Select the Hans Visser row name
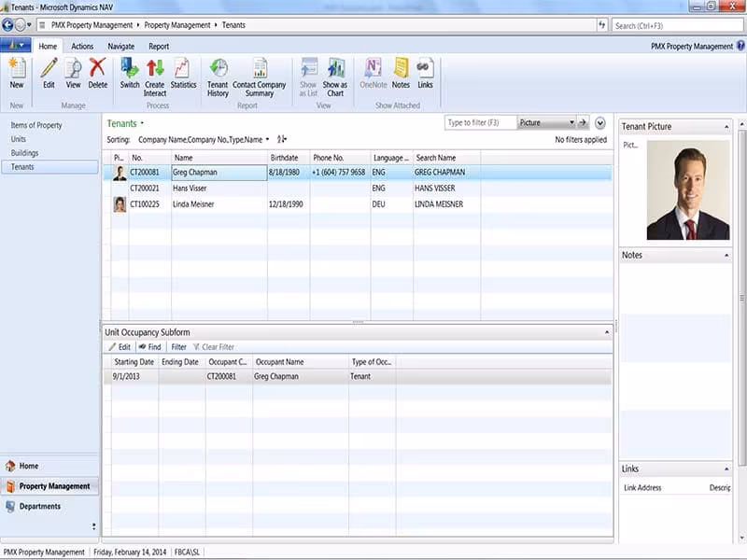747x560 pixels. [x=190, y=189]
